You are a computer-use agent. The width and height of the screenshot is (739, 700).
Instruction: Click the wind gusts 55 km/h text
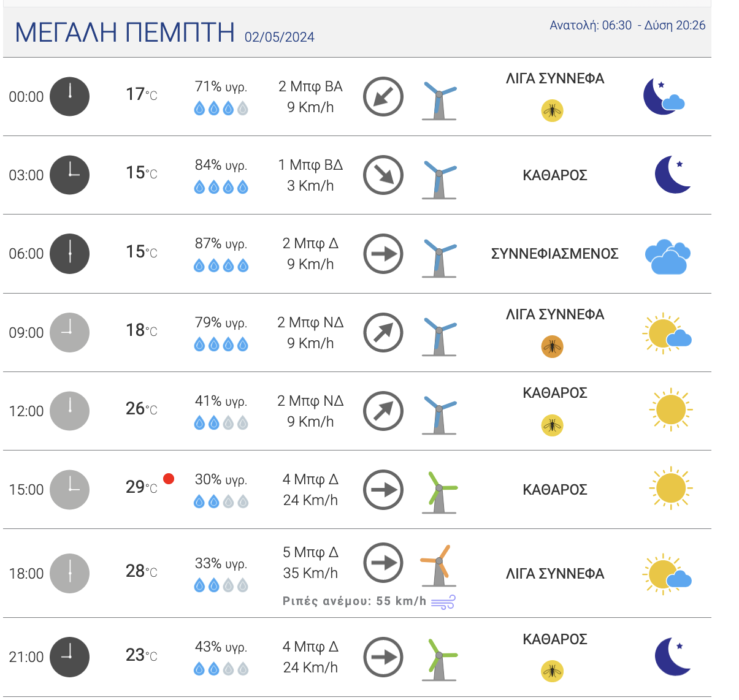354,601
